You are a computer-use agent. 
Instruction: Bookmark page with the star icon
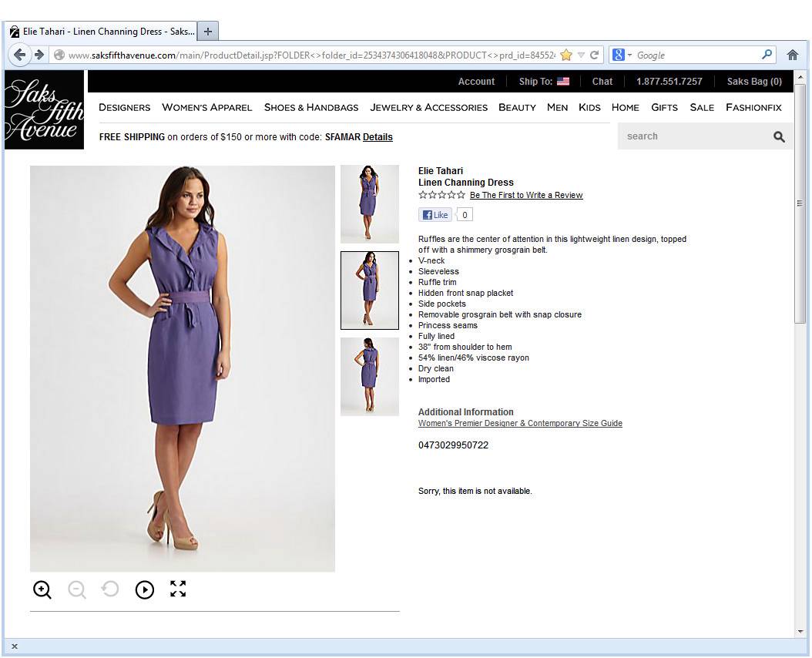click(566, 55)
